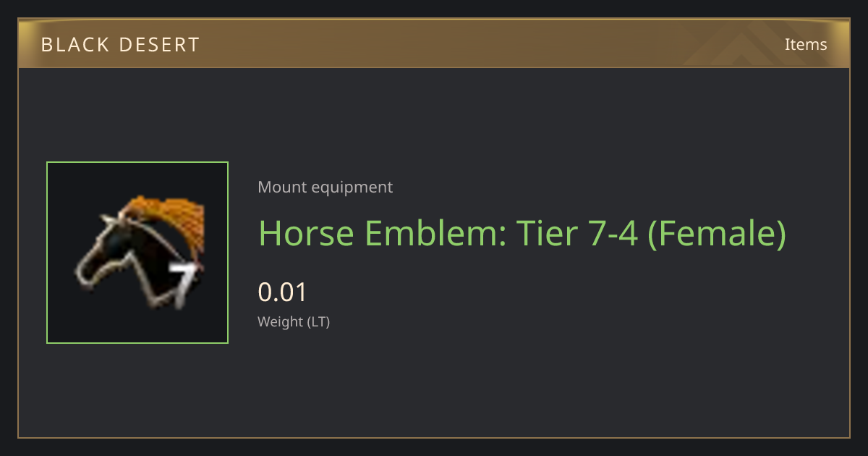Image resolution: width=868 pixels, height=456 pixels.
Task: Click the gold header banner background
Action: 434,44
